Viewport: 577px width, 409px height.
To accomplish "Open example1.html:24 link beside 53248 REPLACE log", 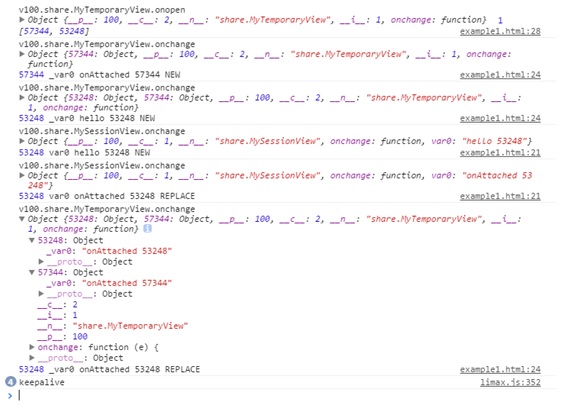I will (500, 369).
